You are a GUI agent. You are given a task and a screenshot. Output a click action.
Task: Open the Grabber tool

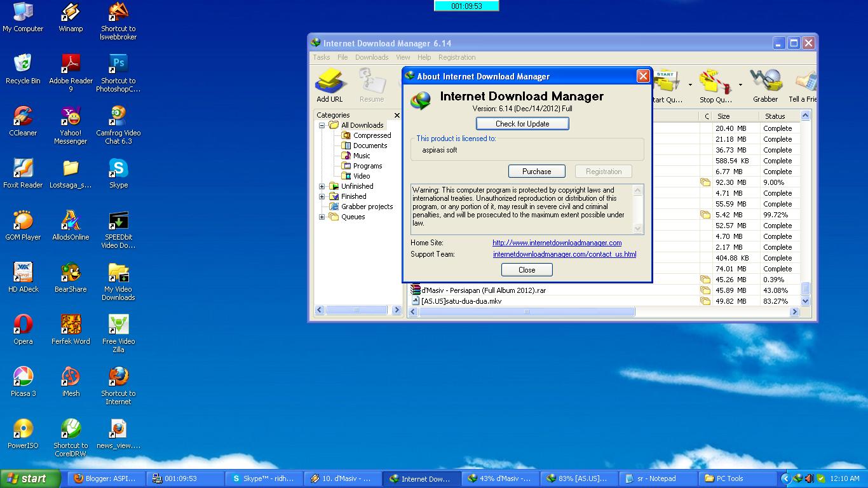click(765, 86)
